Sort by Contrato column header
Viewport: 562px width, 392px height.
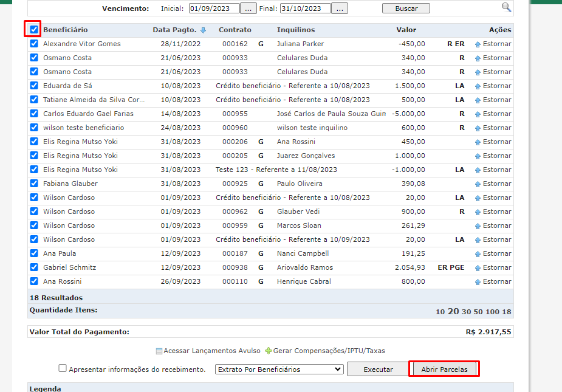(x=235, y=30)
